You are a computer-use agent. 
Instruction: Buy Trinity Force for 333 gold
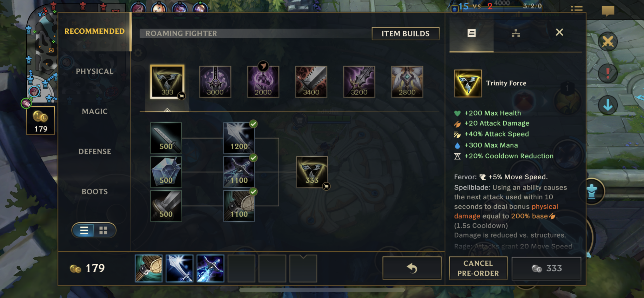point(546,268)
